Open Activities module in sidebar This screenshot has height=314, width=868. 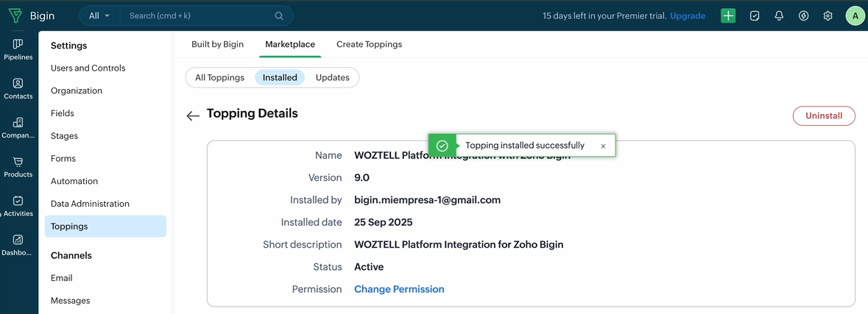[x=18, y=205]
